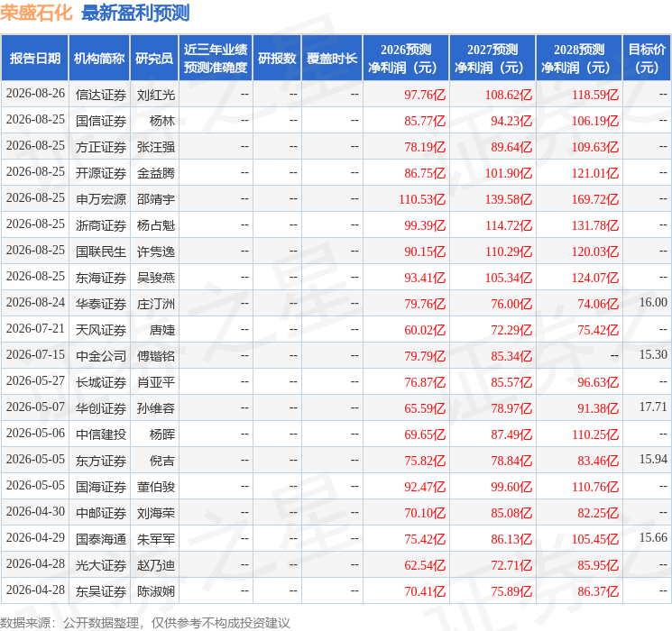Image resolution: width=672 pixels, height=631 pixels.
Task: Click analyst name 杨林
Action: (162, 121)
